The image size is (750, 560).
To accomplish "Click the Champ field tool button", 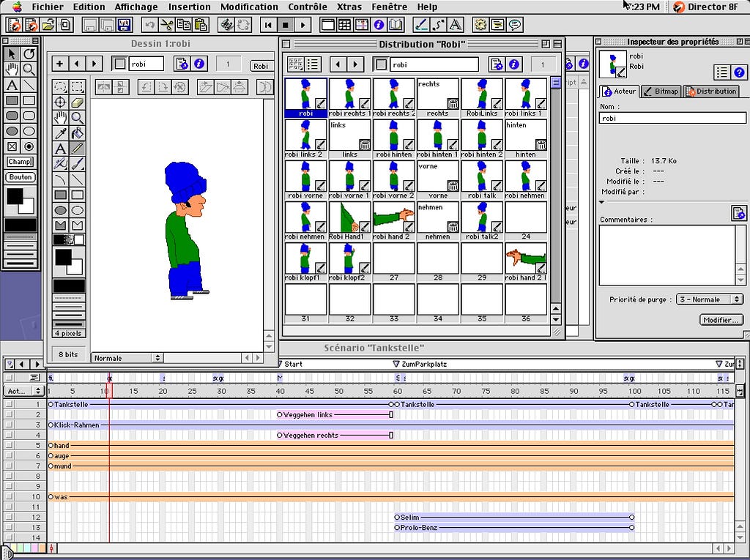I will coord(21,162).
